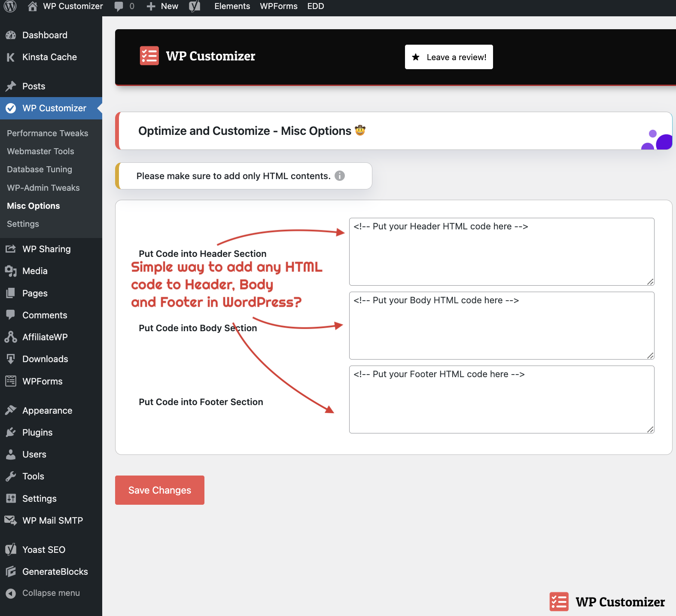This screenshot has height=616, width=676.
Task: Click the Downloads icon in the sidebar
Action: pyautogui.click(x=11, y=359)
